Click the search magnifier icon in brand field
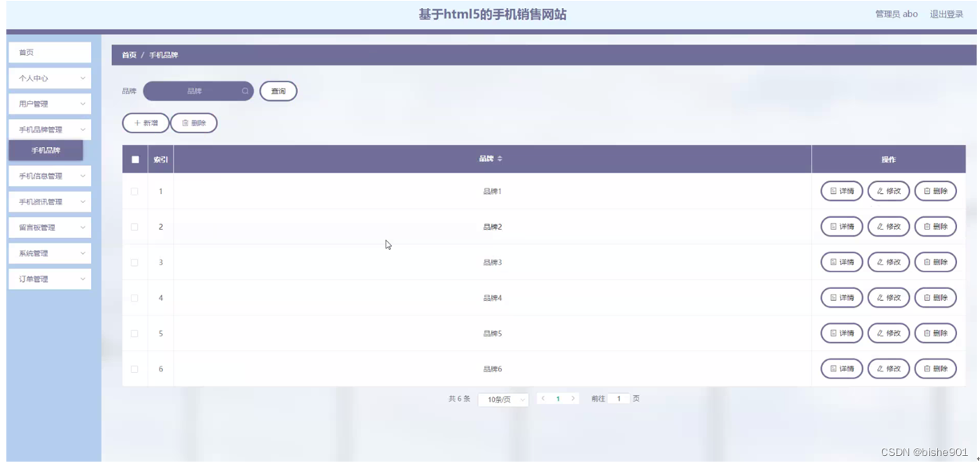The width and height of the screenshot is (980, 464). [245, 91]
